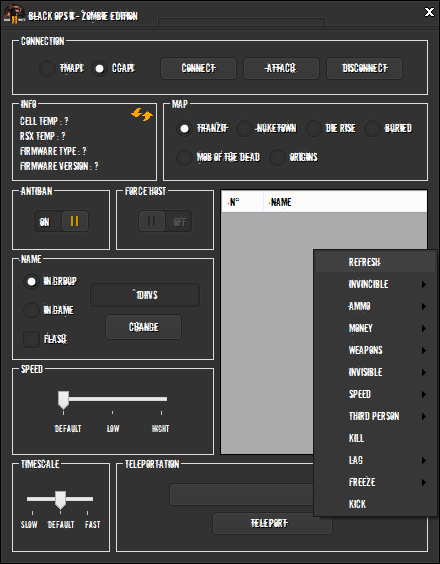Click the High label under Speed slider
This screenshot has height=564, width=440.
point(160,429)
